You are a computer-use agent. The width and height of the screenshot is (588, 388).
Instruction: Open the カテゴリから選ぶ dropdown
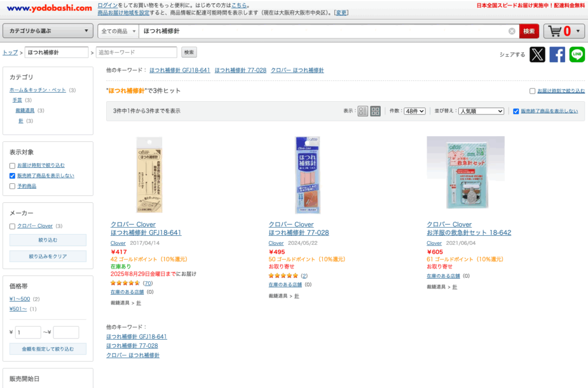click(x=48, y=31)
